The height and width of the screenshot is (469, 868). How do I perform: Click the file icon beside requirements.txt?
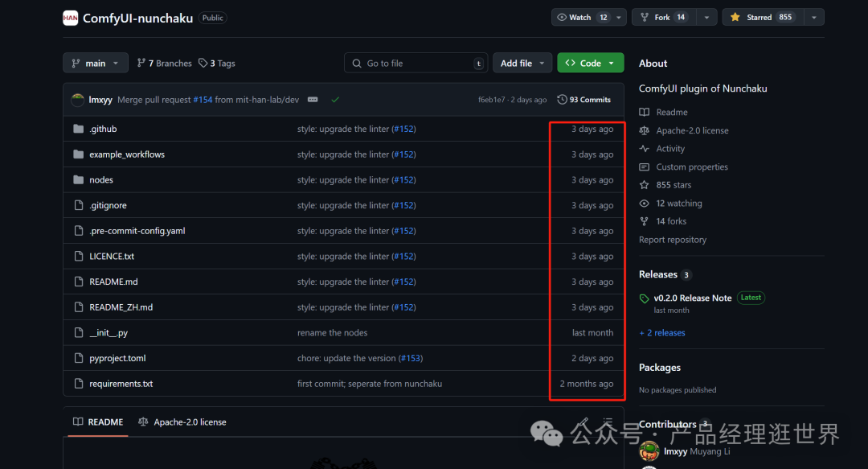tap(79, 384)
